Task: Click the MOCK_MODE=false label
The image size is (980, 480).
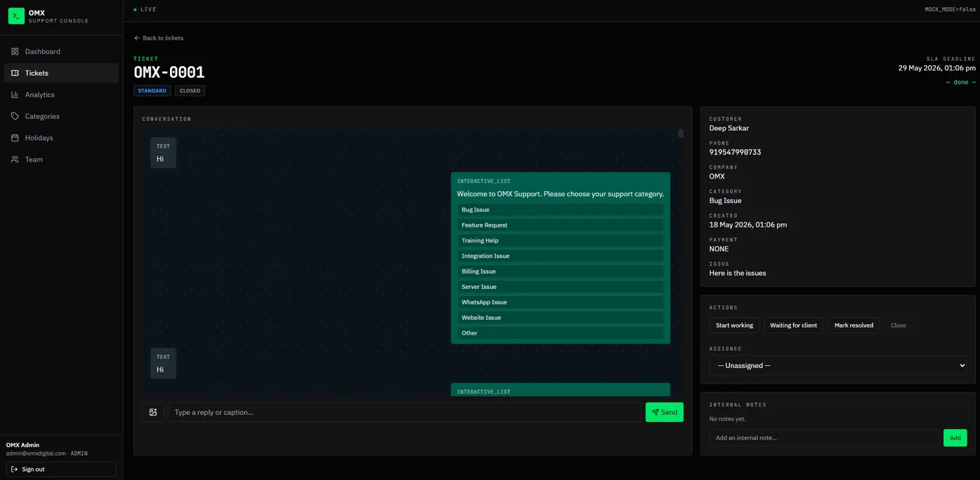Action: click(950, 10)
